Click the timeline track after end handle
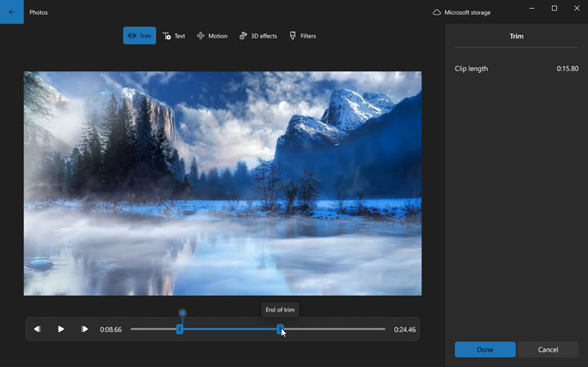The image size is (588, 367). coord(335,329)
